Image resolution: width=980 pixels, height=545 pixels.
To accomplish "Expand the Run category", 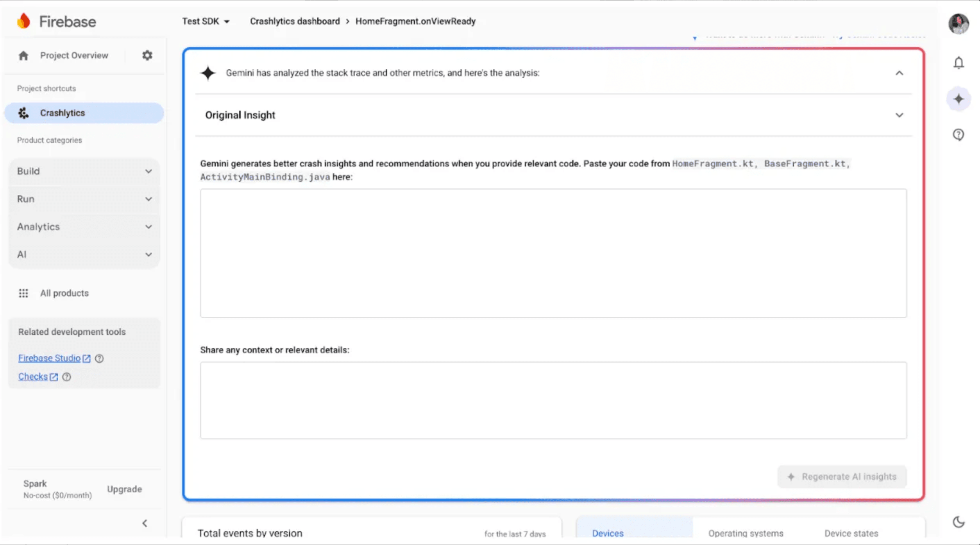I will [x=84, y=199].
